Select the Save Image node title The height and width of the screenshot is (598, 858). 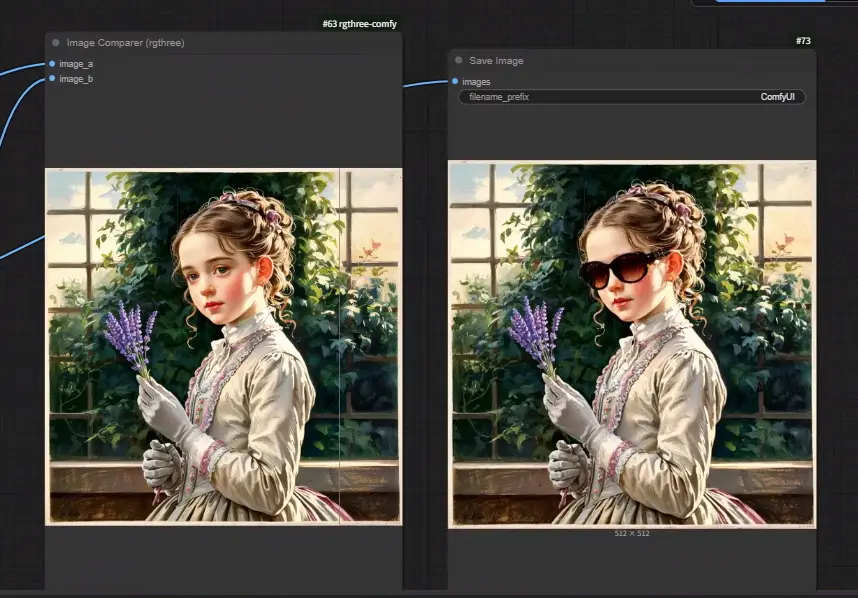[496, 61]
